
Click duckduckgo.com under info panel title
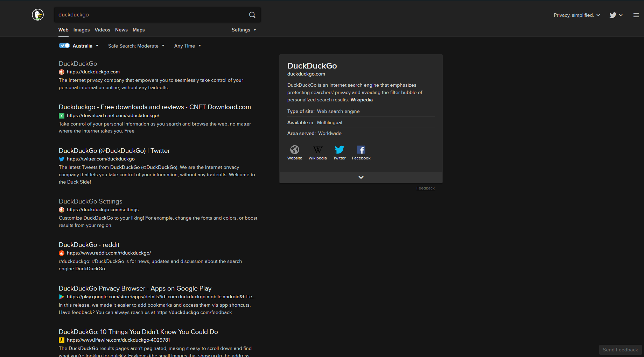tap(306, 74)
